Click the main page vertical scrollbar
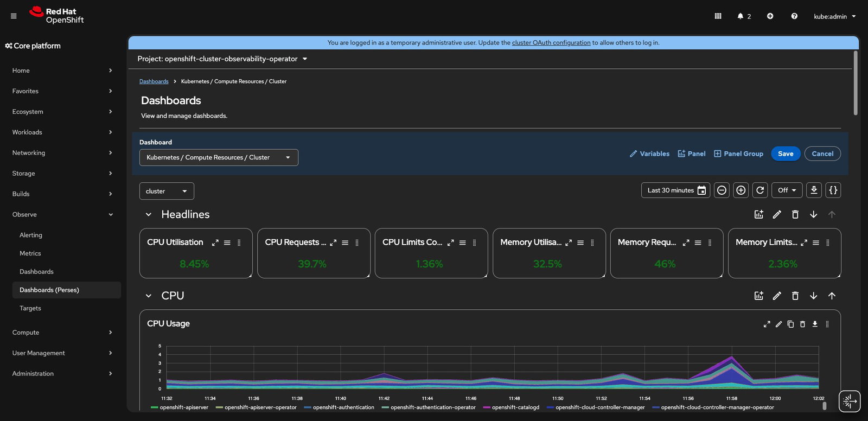 click(856, 83)
